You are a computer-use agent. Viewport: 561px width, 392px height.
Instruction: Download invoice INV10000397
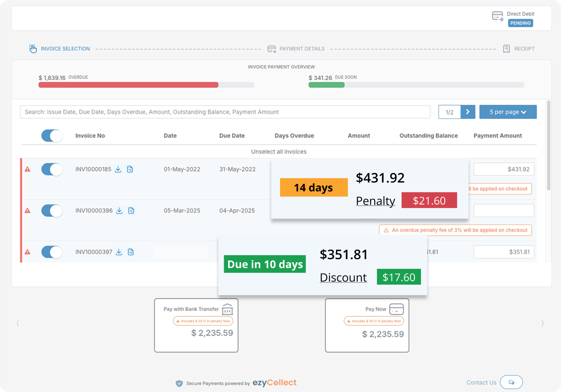119,252
